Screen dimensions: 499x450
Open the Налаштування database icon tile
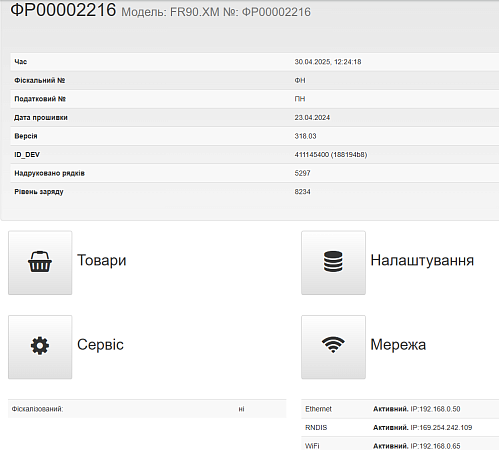coord(333,263)
